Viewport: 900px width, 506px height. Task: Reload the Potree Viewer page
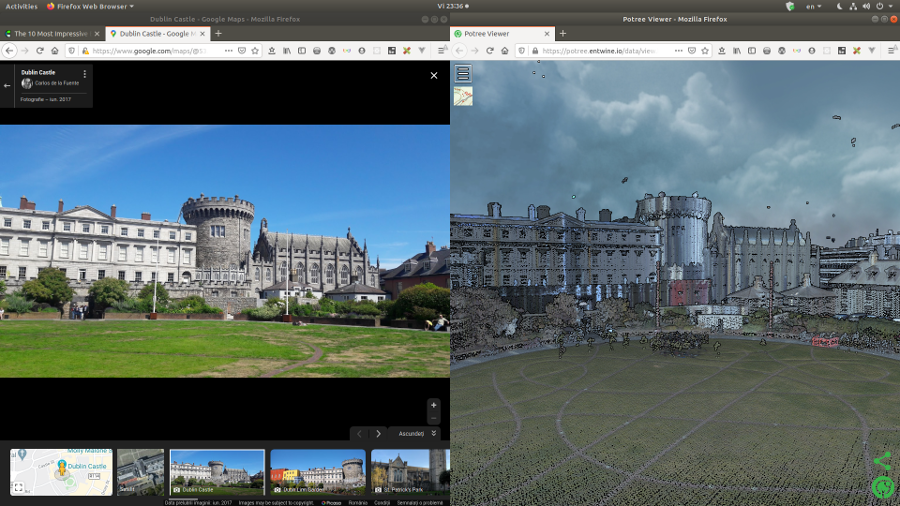490,50
